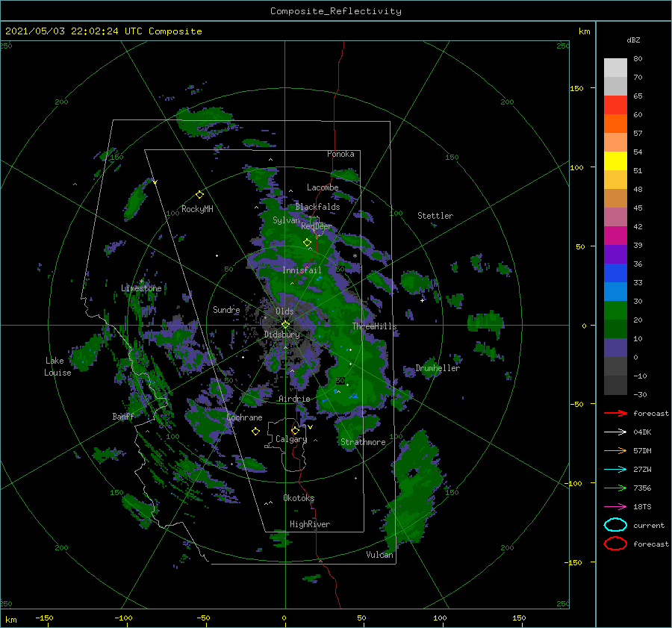Click the blue 33 dBZ color swatch
Screen dimensions: 672x628
(x=615, y=273)
